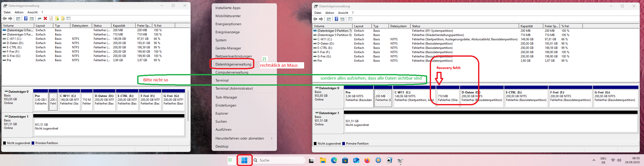Viewport: 644px width, 166px height.
Task: Click checkmark document icon in left toolbar
Action: pyautogui.click(x=51, y=18)
